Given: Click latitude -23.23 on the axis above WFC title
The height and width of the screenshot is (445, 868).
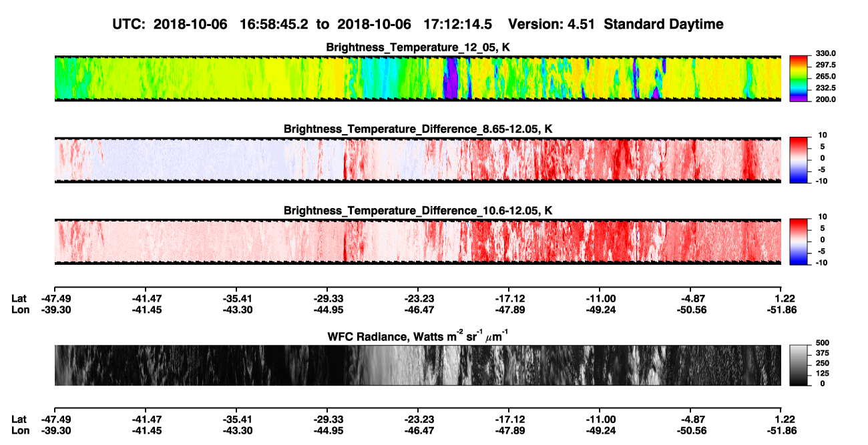Looking at the screenshot, I should pos(418,298).
